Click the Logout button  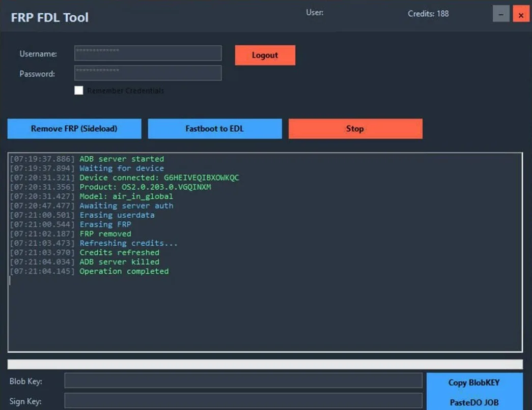coord(265,55)
